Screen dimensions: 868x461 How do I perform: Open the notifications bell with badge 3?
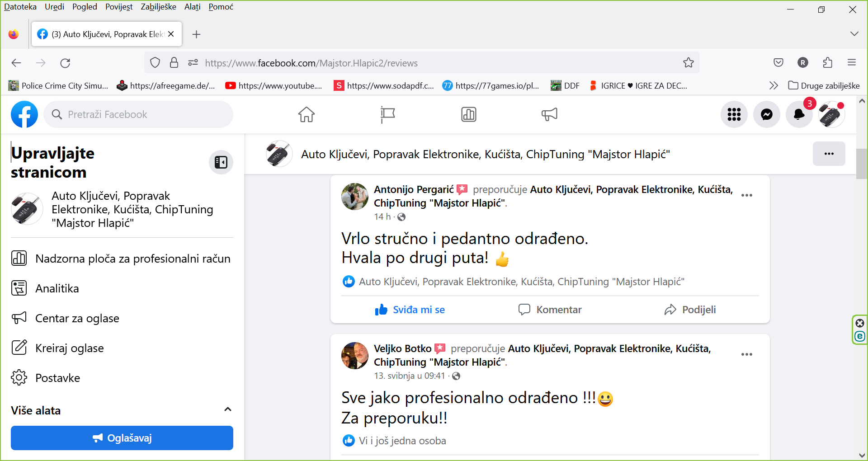tap(799, 114)
